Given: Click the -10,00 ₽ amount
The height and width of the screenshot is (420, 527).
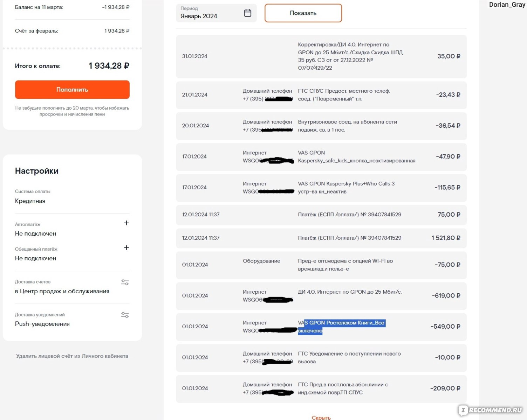Looking at the screenshot, I should click(x=447, y=358).
